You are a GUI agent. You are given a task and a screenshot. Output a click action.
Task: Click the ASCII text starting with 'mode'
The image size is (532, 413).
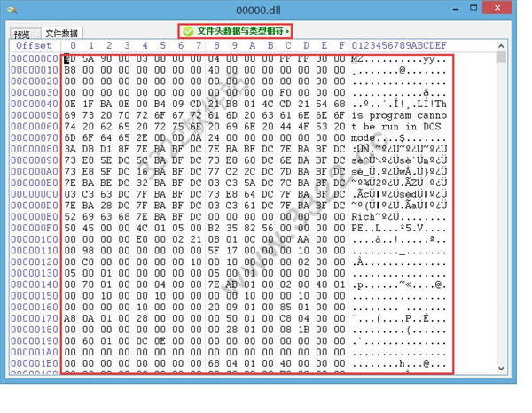(399, 138)
